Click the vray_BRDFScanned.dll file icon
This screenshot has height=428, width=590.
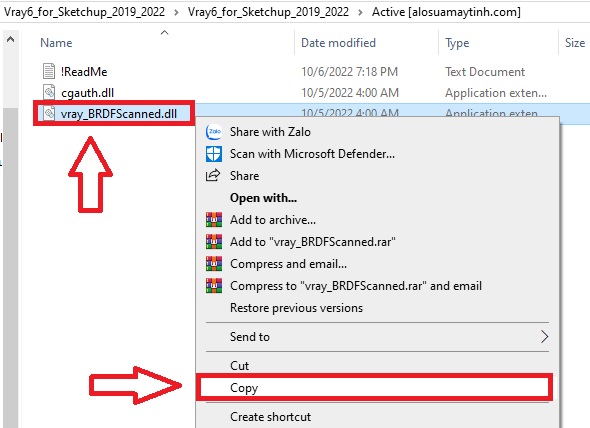click(x=49, y=113)
